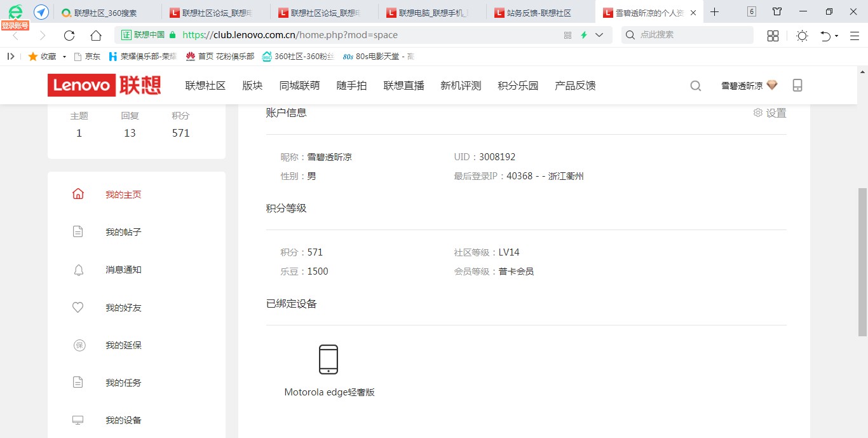Expand the 收藏 bookmarks dropdown arrow

[64, 57]
